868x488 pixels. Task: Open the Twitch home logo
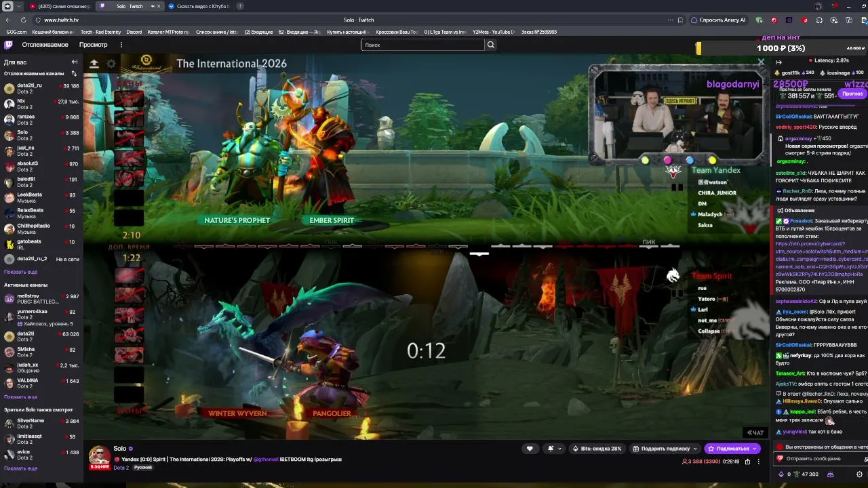(x=8, y=45)
